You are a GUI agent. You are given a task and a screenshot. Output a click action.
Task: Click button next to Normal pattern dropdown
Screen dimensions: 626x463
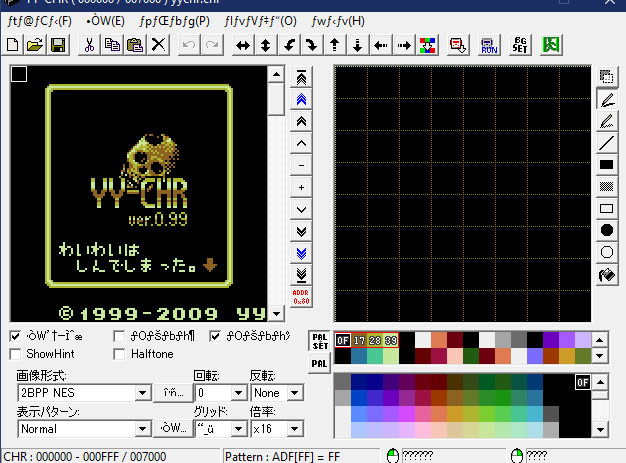point(173,429)
